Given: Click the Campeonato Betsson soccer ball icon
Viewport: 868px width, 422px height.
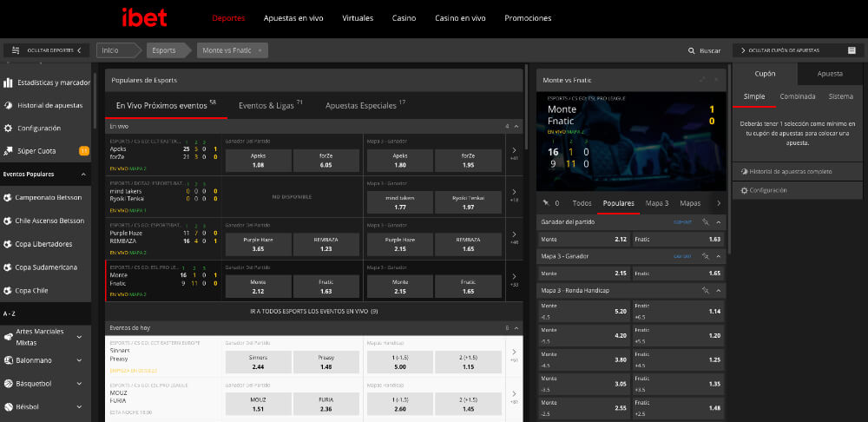Looking at the screenshot, I should click(x=8, y=198).
